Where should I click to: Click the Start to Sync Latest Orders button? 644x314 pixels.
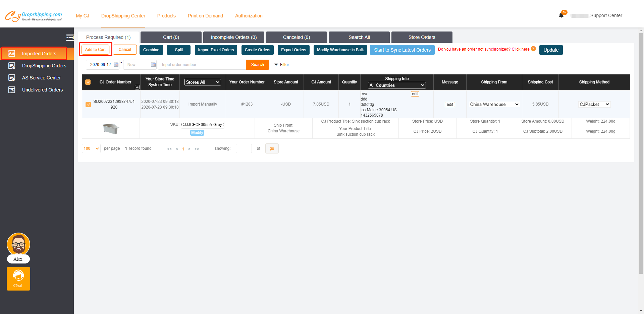click(402, 50)
